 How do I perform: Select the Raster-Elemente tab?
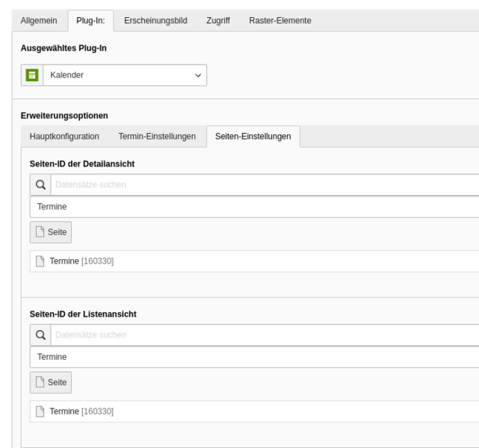click(280, 20)
